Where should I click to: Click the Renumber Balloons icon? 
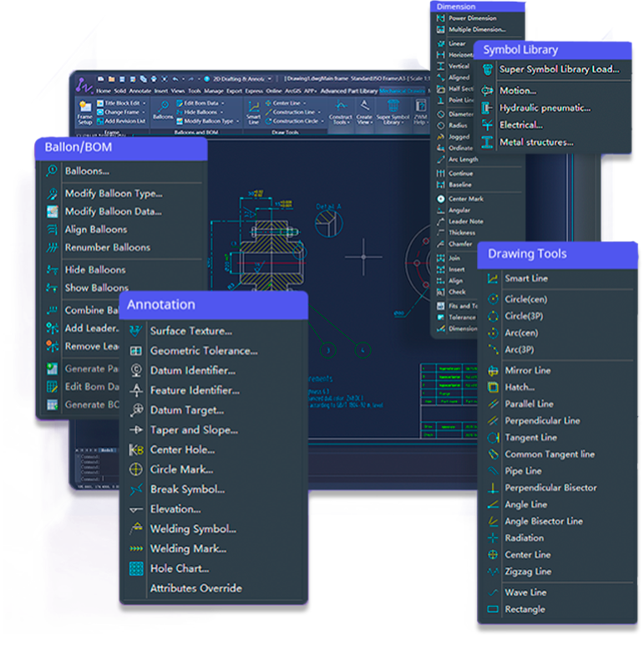(52, 247)
